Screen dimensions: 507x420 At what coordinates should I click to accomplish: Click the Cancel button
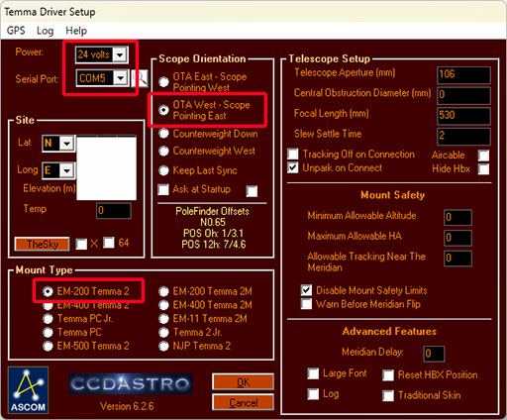(x=243, y=402)
